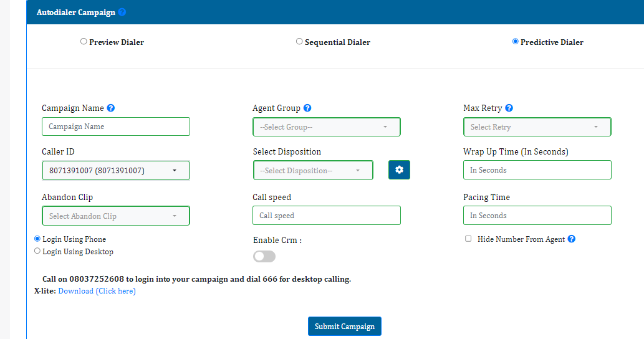Enable Hide Number From Agent checkbox
This screenshot has width=644, height=339.
[x=468, y=239]
